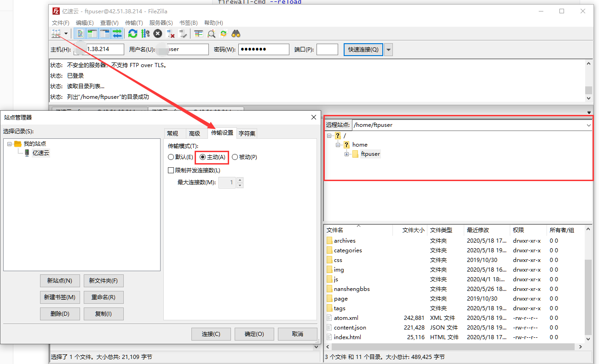The height and width of the screenshot is (364, 599).
Task: Switch to the 常规 tab
Action: point(173,133)
